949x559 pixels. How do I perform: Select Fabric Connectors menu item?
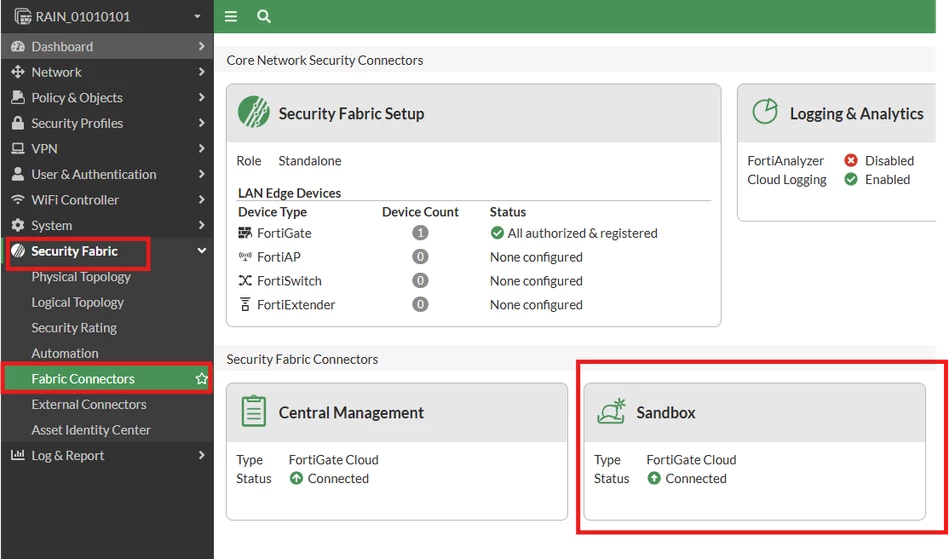tap(107, 379)
